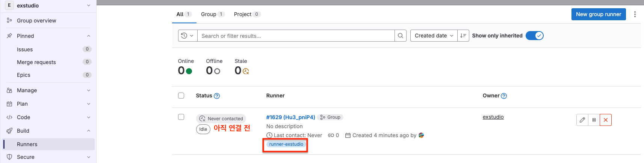The width and height of the screenshot is (644, 163).
Task: Click the Pinned pin icon
Action: 9,36
